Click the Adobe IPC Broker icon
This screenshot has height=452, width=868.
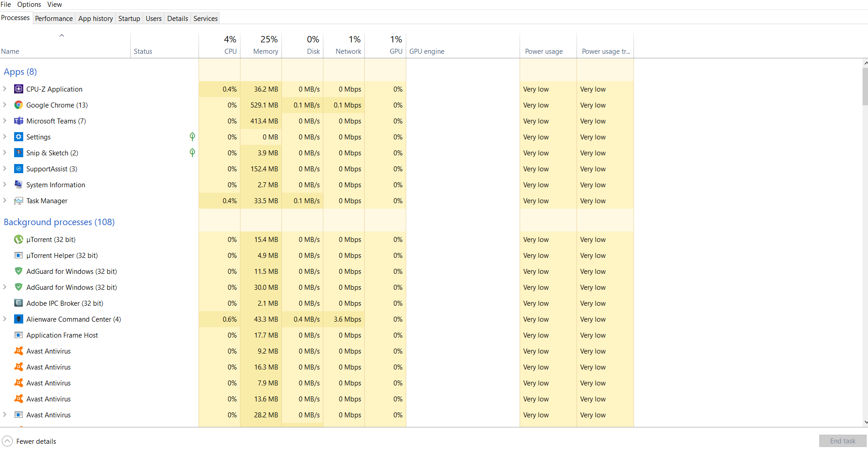(x=19, y=303)
